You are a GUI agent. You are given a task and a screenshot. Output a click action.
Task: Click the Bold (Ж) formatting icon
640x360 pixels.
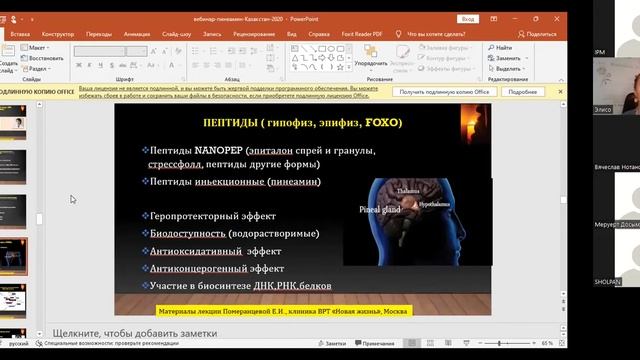coord(79,65)
